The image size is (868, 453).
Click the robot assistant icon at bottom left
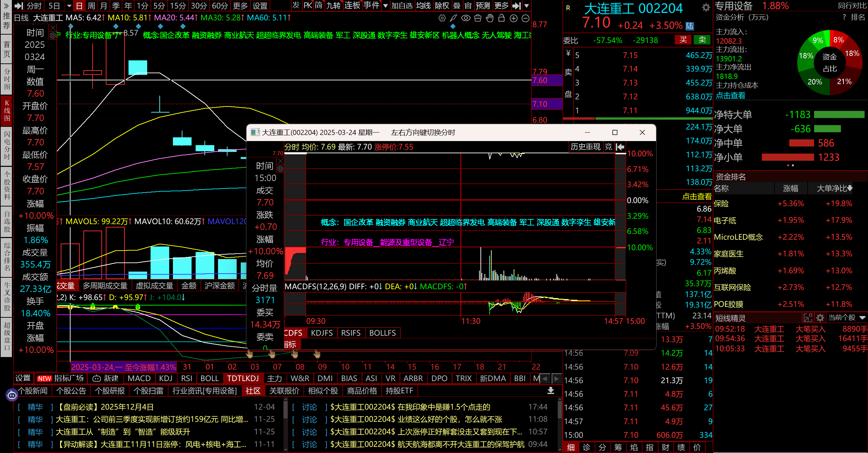coord(12,395)
